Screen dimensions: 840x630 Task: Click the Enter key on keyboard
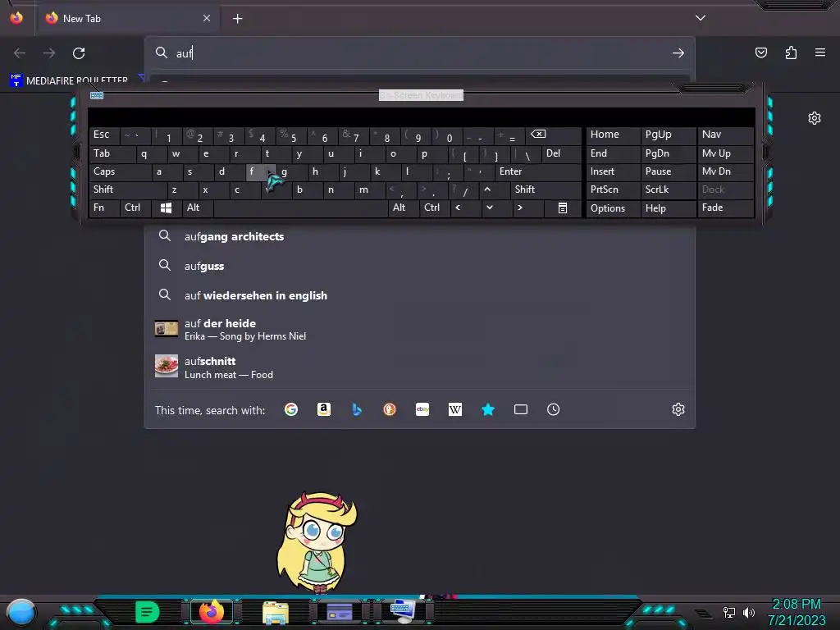537,171
